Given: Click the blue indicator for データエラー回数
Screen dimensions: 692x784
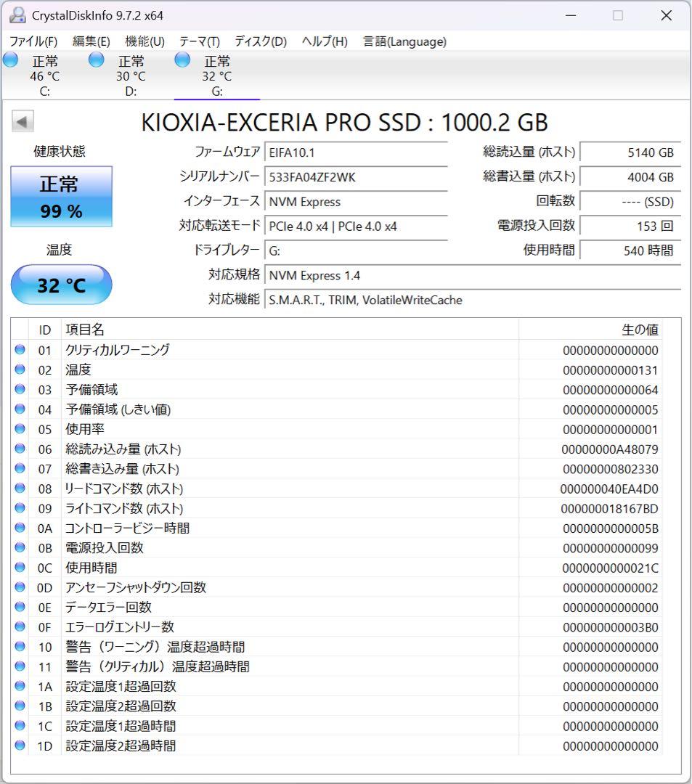Looking at the screenshot, I should 19,607.
